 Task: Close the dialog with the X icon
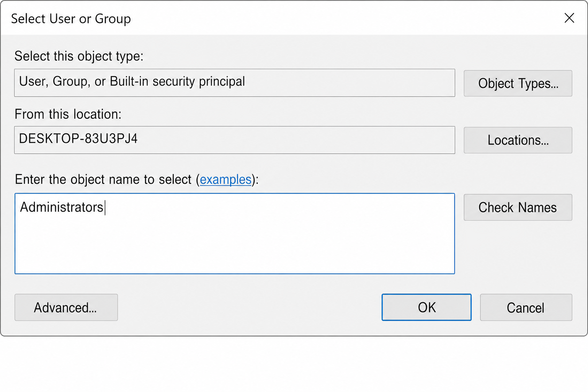tap(569, 18)
